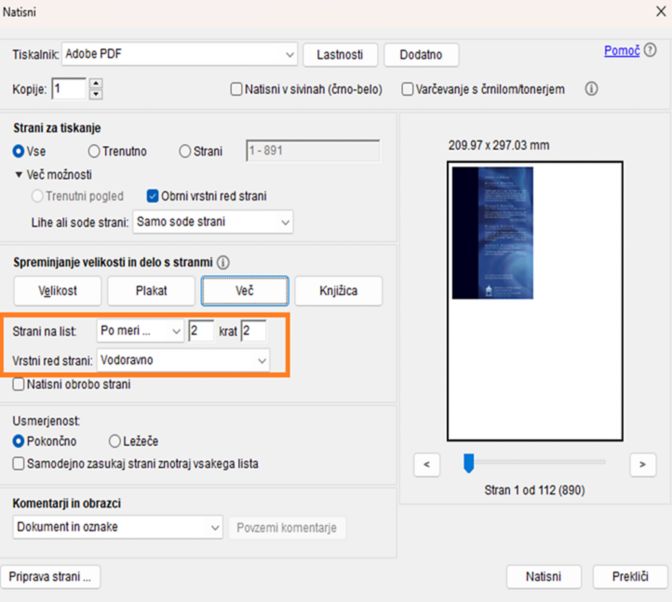Click the Lastnosti button
The image size is (672, 602).
[340, 55]
